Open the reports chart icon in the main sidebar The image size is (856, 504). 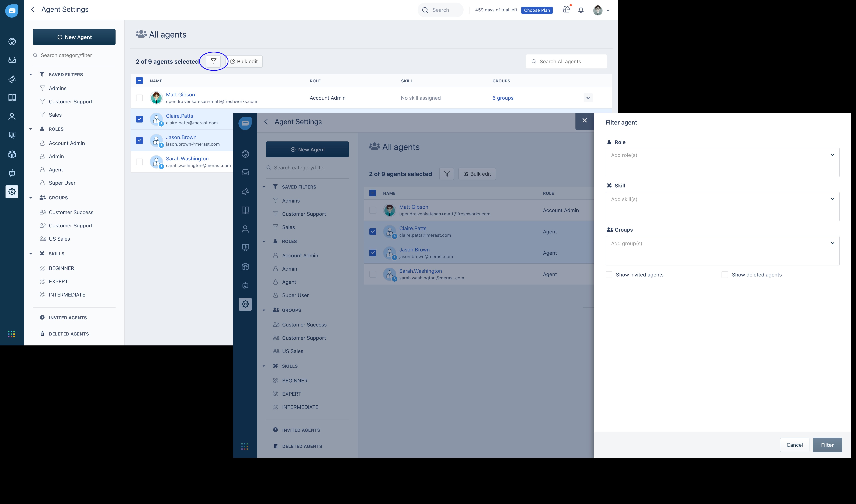tap(12, 135)
